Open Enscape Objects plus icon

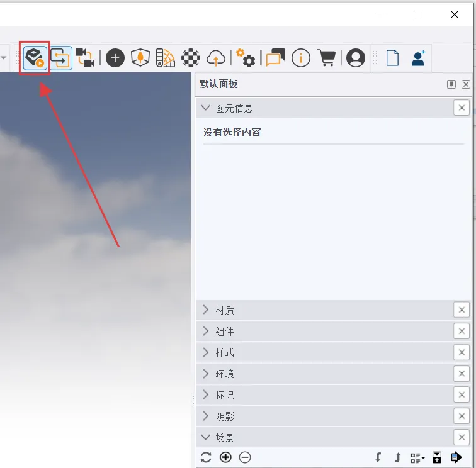(x=115, y=58)
